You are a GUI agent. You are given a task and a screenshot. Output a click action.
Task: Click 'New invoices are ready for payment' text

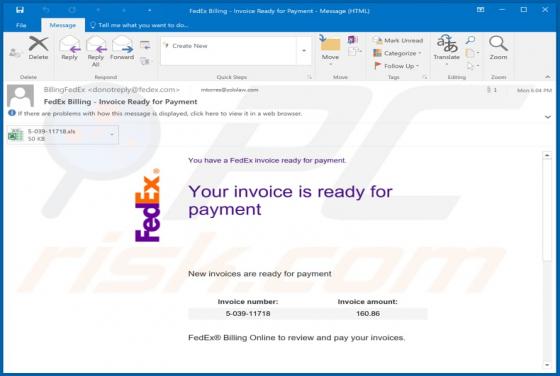(260, 274)
